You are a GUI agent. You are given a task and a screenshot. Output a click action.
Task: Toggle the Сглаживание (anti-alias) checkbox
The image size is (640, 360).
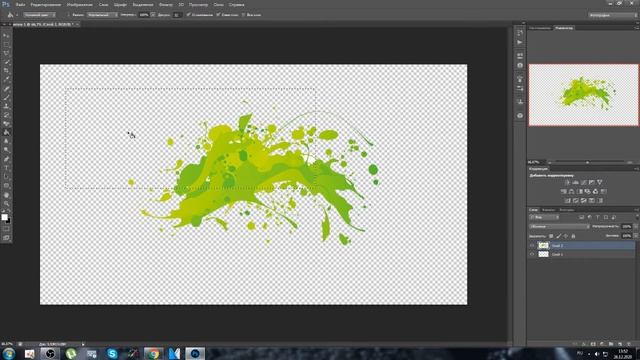189,15
